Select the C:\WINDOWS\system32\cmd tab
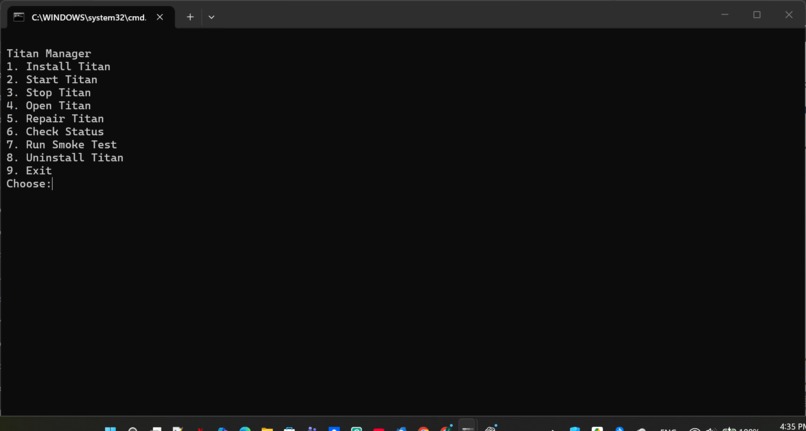The width and height of the screenshot is (806, 431). pyautogui.click(x=90, y=17)
